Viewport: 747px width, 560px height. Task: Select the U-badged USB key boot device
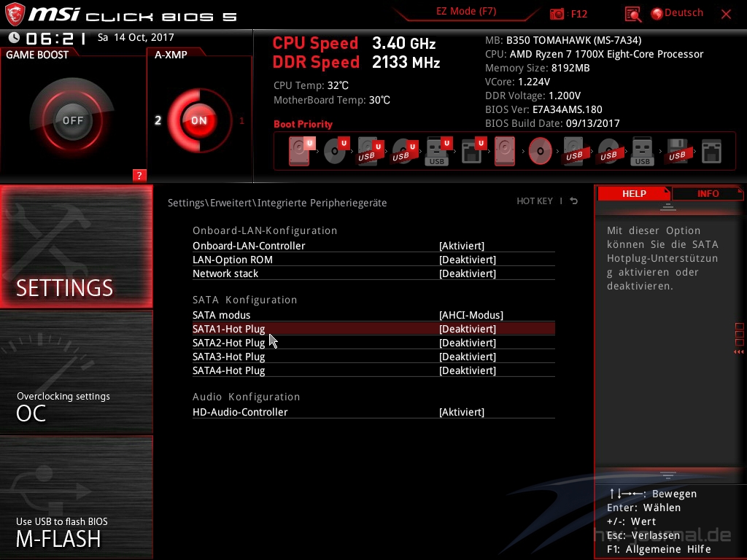pos(438,151)
